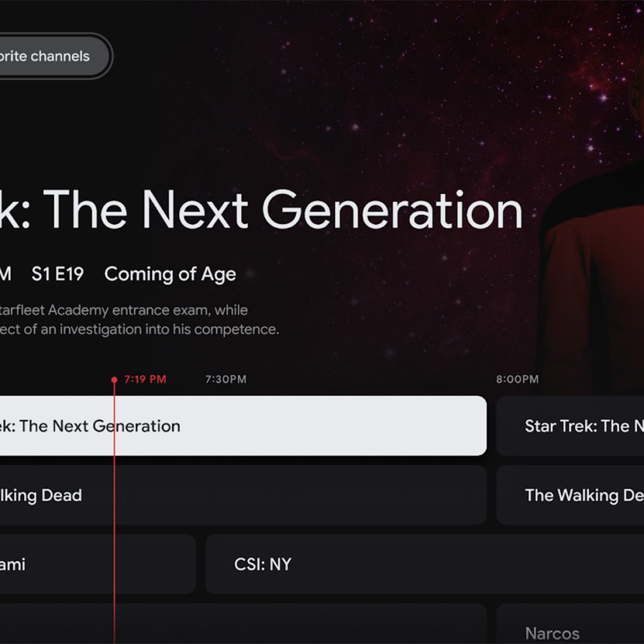
Task: Select the highlighted Star Trek: The Next Generation program
Action: (x=241, y=426)
